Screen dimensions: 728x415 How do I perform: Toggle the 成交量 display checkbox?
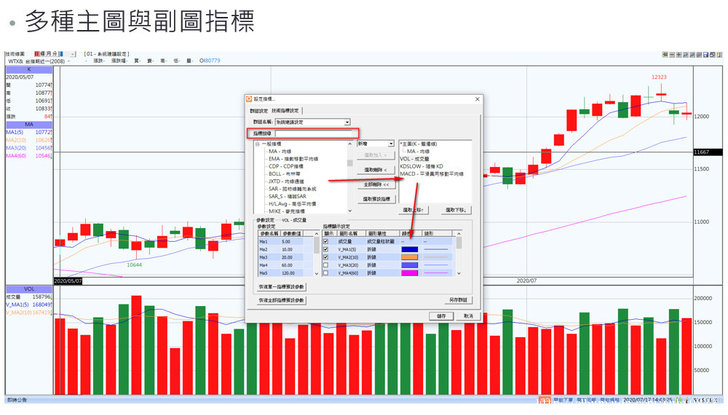(x=326, y=241)
